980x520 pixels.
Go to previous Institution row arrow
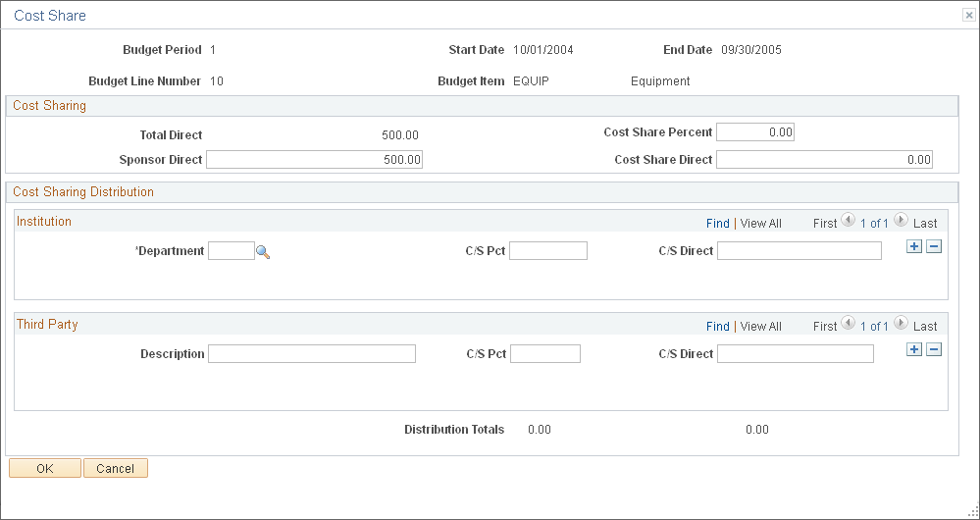[849, 220]
